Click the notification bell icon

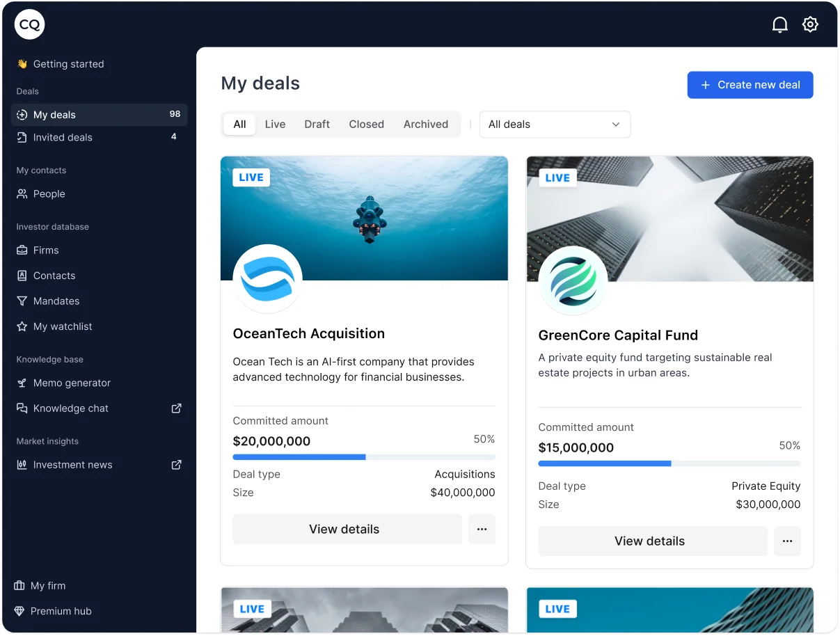click(x=779, y=24)
